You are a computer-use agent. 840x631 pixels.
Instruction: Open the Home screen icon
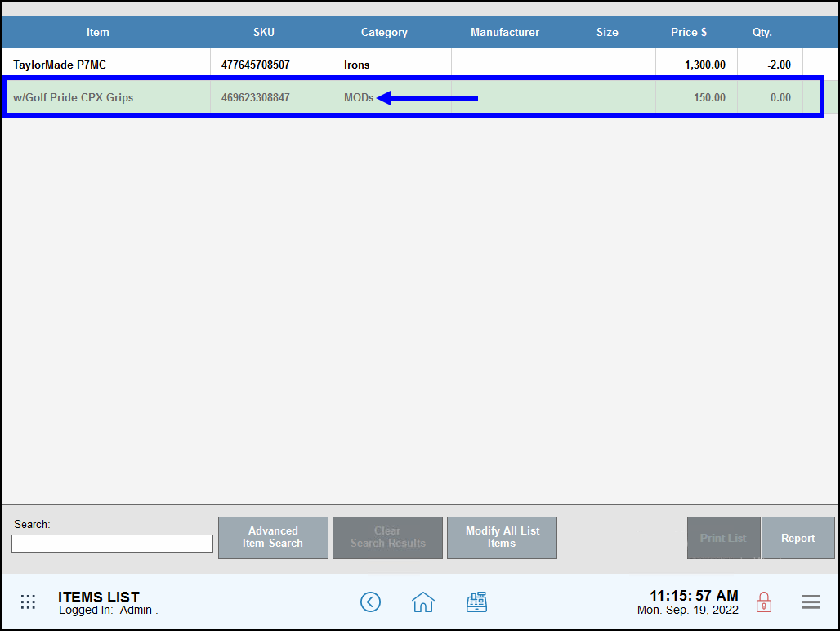[x=422, y=602]
